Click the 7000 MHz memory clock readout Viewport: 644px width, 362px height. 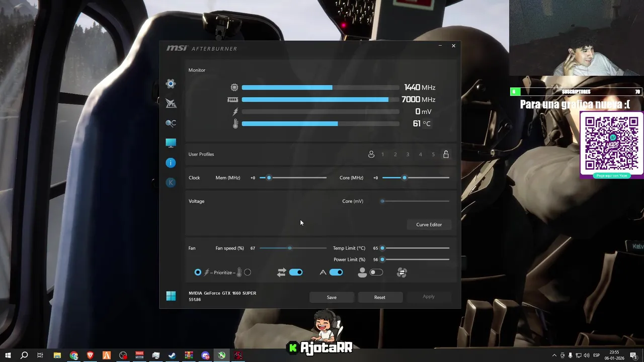coord(419,100)
